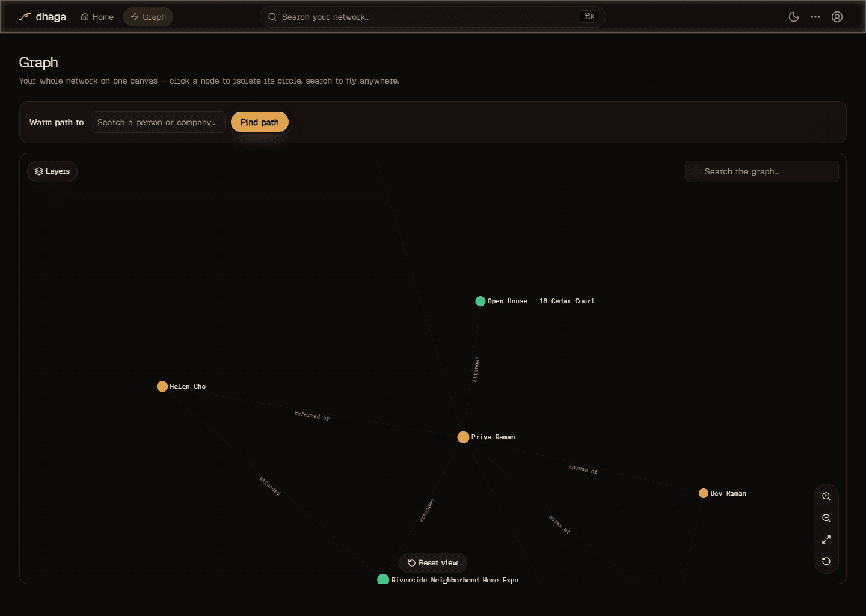The width and height of the screenshot is (866, 616).
Task: Open the Layers panel button
Action: pos(52,171)
